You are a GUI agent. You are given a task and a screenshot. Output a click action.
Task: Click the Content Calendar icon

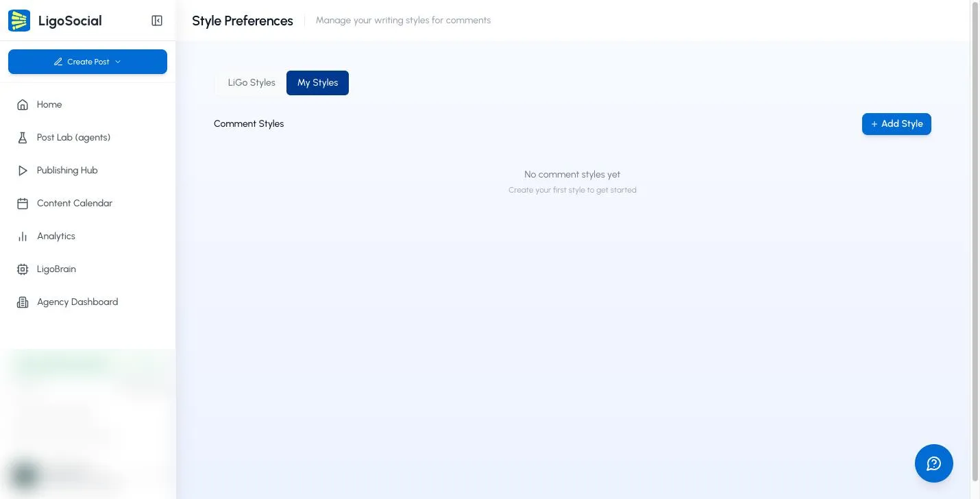[x=23, y=204]
